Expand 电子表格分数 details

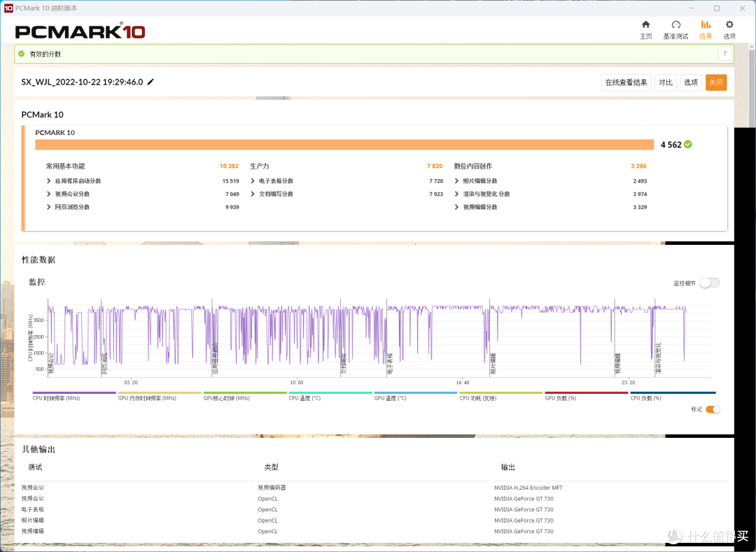click(x=253, y=181)
